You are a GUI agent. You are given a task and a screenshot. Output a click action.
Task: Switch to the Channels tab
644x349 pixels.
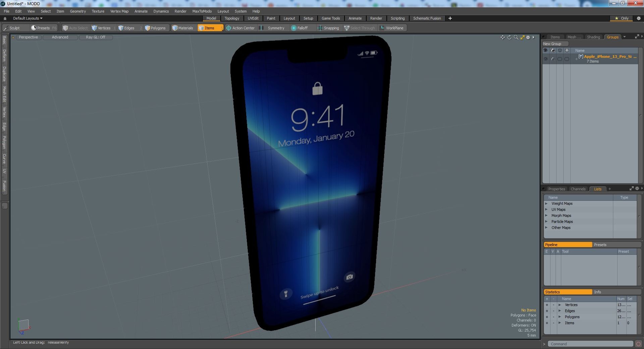[578, 189]
